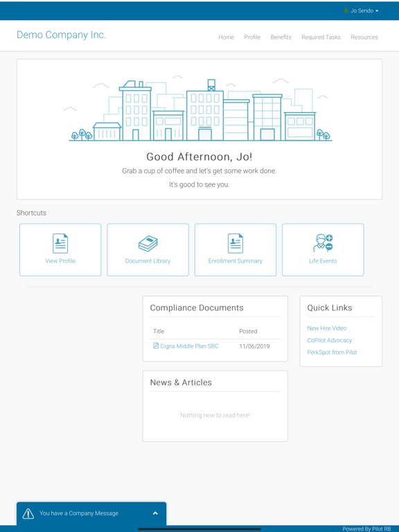This screenshot has height=532, width=399.
Task: Click the 11/06/2019 posted date
Action: pyautogui.click(x=254, y=346)
